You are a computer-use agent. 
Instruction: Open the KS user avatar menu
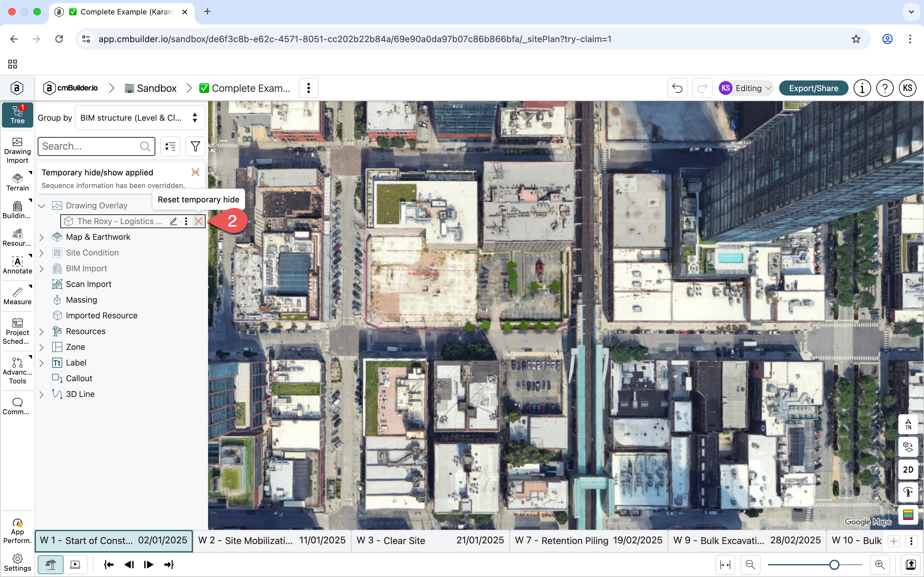click(907, 88)
